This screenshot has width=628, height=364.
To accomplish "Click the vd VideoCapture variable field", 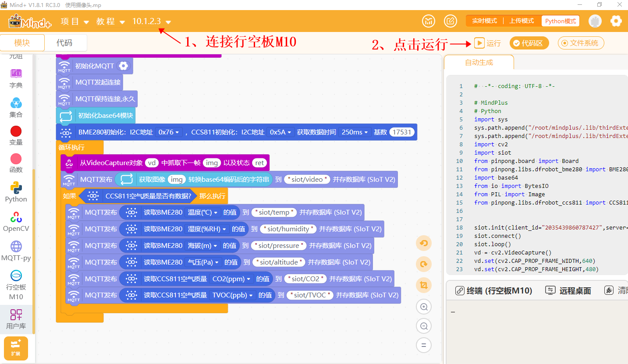I will [x=152, y=163].
